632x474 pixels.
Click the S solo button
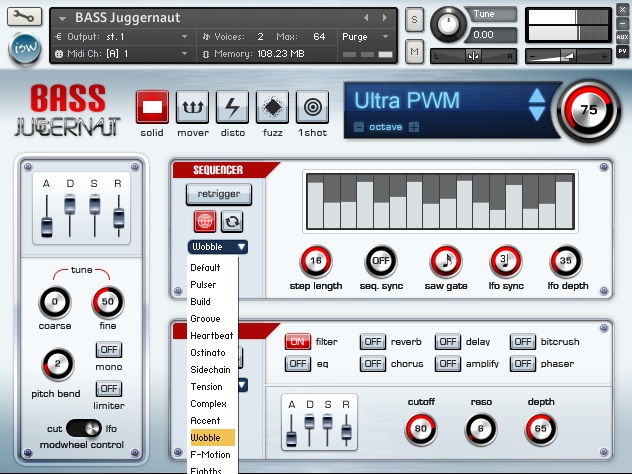coord(414,21)
